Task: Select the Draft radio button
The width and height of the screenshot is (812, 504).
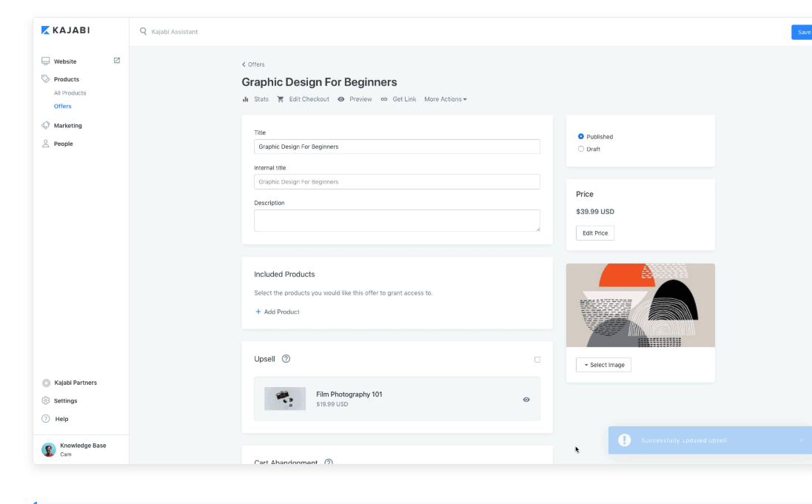Action: coord(580,149)
